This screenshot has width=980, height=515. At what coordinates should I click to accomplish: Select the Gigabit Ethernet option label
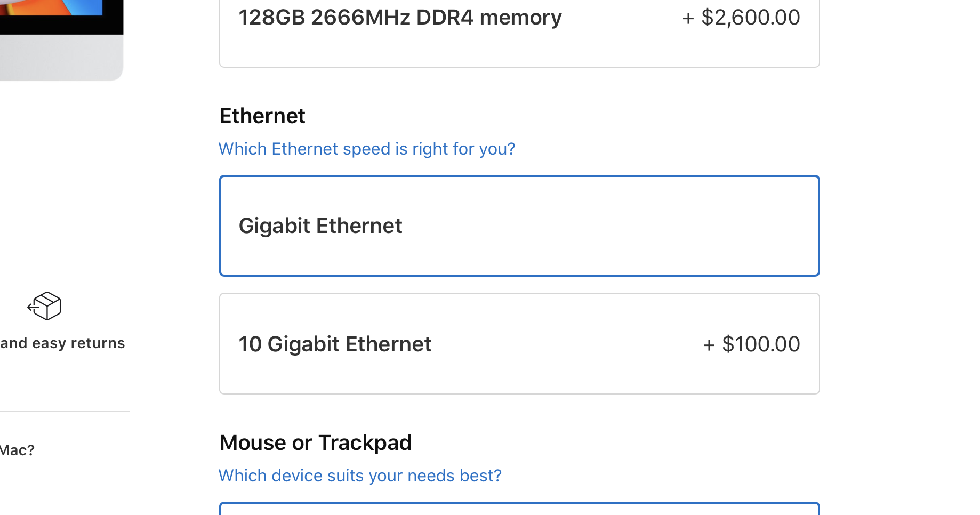[320, 226]
